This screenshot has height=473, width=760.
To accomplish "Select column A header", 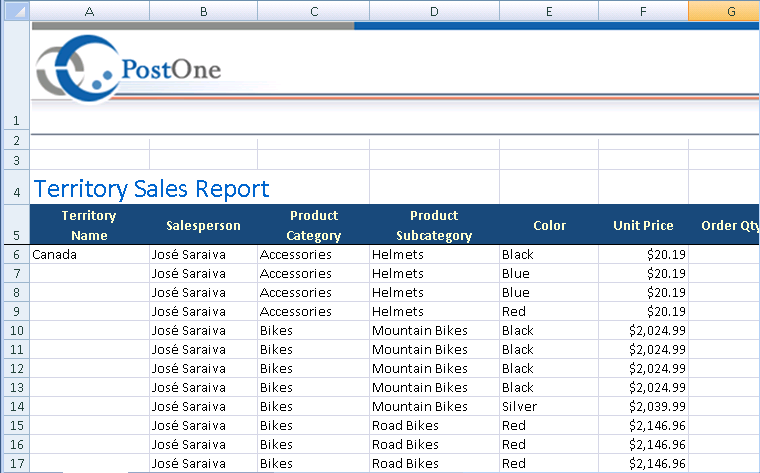I will point(90,11).
